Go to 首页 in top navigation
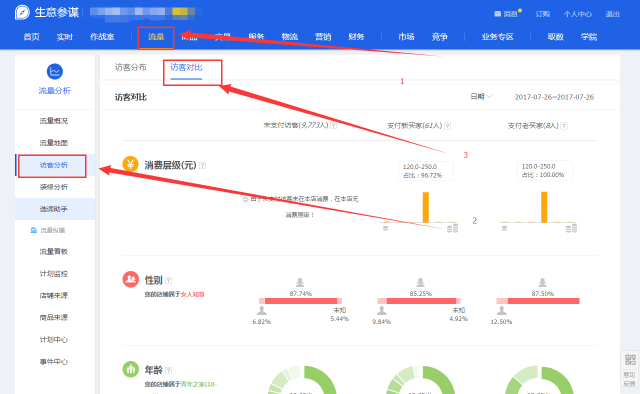The image size is (640, 394). [31, 37]
